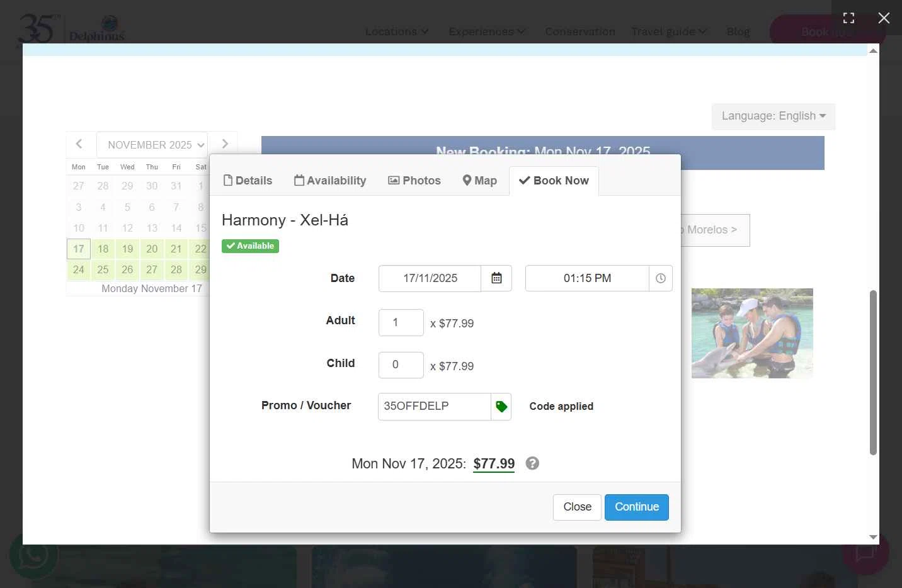The width and height of the screenshot is (902, 588).
Task: Select November 19 in calendar
Action: (127, 249)
